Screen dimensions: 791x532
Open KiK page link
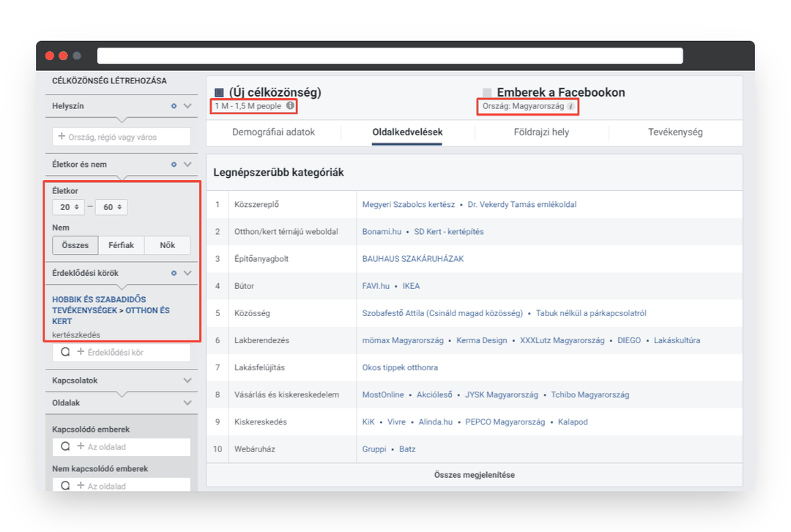(x=368, y=422)
